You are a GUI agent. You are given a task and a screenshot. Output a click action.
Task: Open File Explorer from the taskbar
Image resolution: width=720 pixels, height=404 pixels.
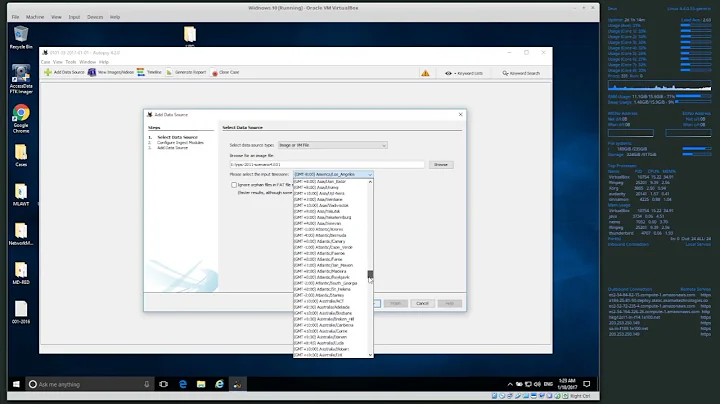click(x=201, y=384)
